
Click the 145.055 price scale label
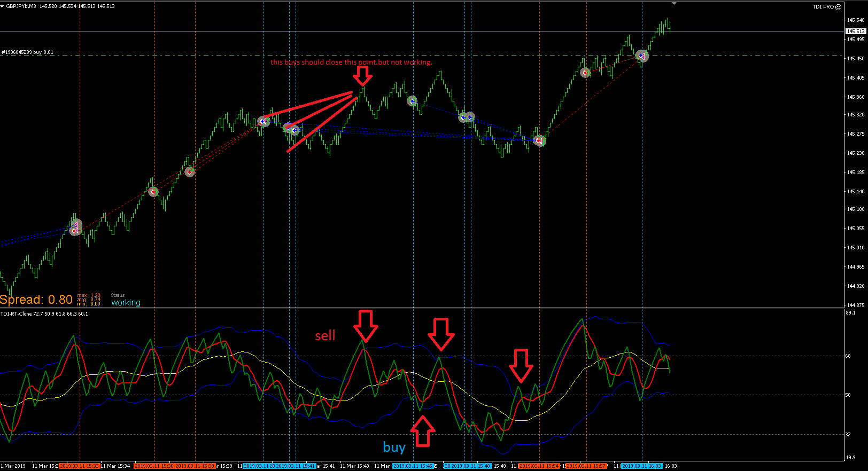856,228
